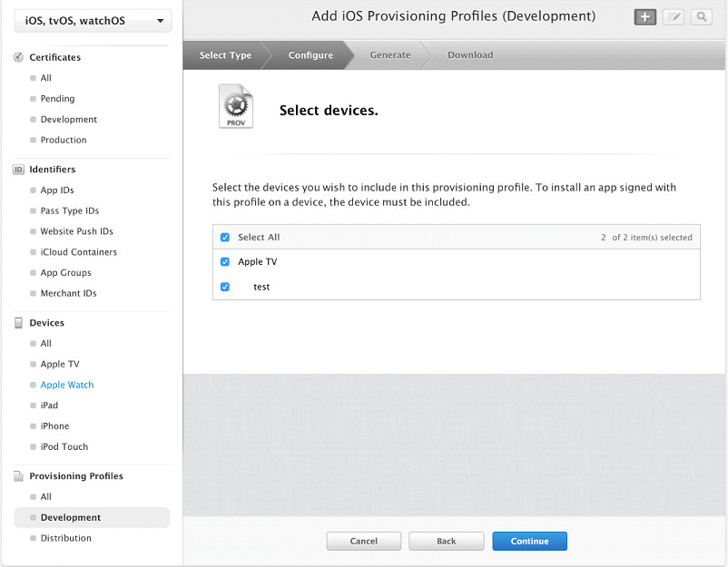Select the Configure step tab
Image resolution: width=728 pixels, height=567 pixels.
(310, 55)
